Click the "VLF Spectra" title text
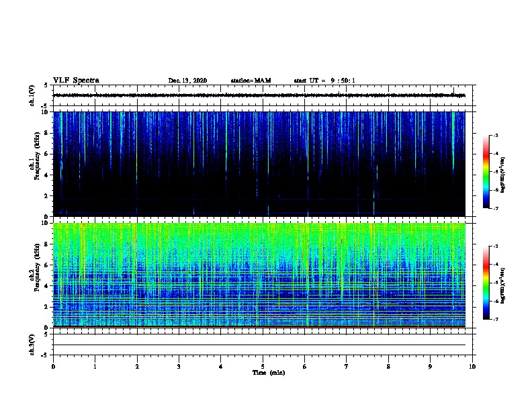The height and width of the screenshot is (411, 532). point(76,81)
